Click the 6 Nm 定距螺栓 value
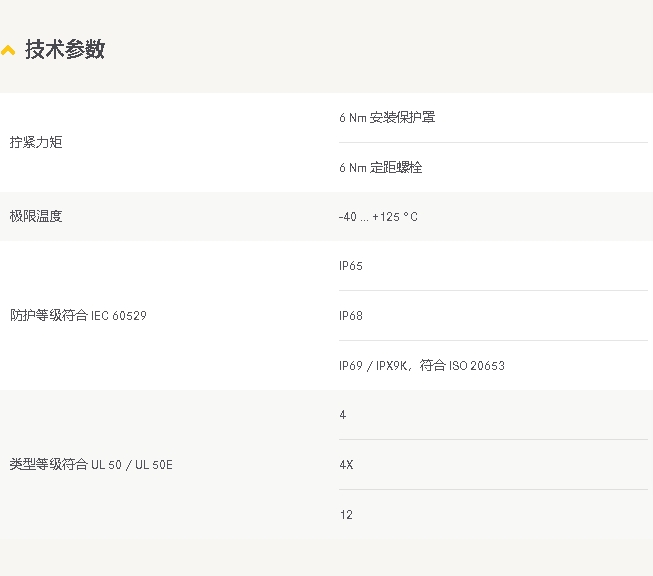 (380, 167)
